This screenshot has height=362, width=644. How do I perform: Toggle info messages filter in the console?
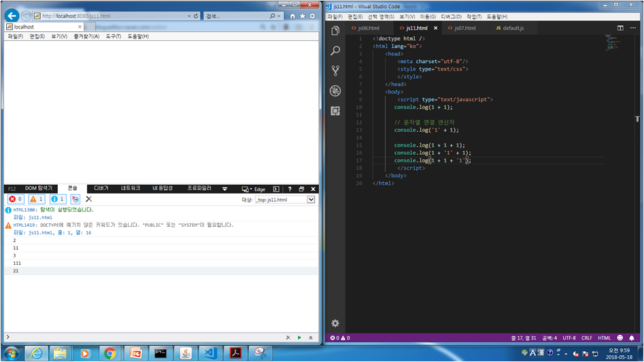click(x=58, y=199)
